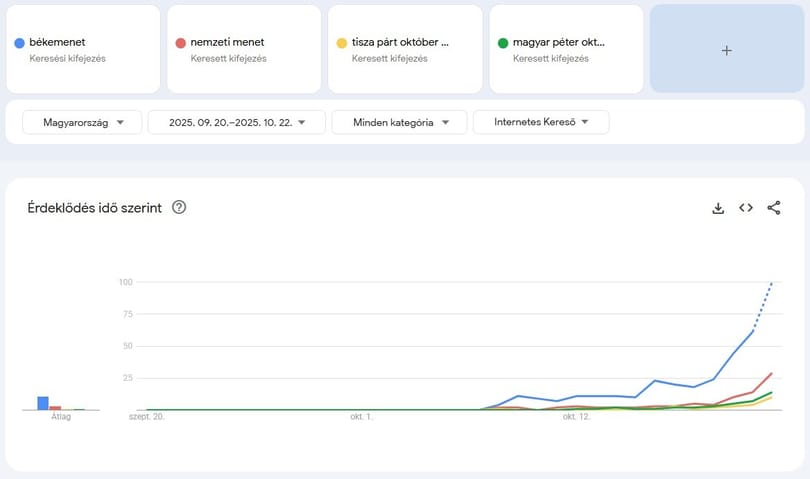Click the okt. 12. label on timeline
This screenshot has height=479, width=810.
(x=576, y=416)
